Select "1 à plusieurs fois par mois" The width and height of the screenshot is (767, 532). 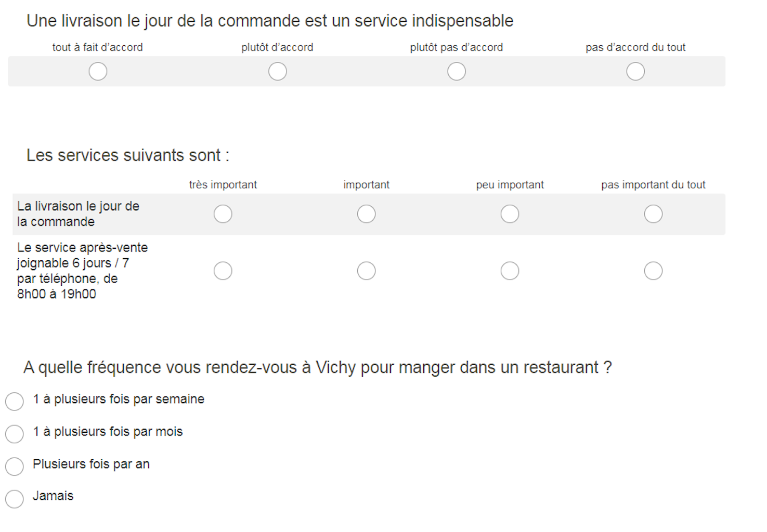tap(14, 434)
